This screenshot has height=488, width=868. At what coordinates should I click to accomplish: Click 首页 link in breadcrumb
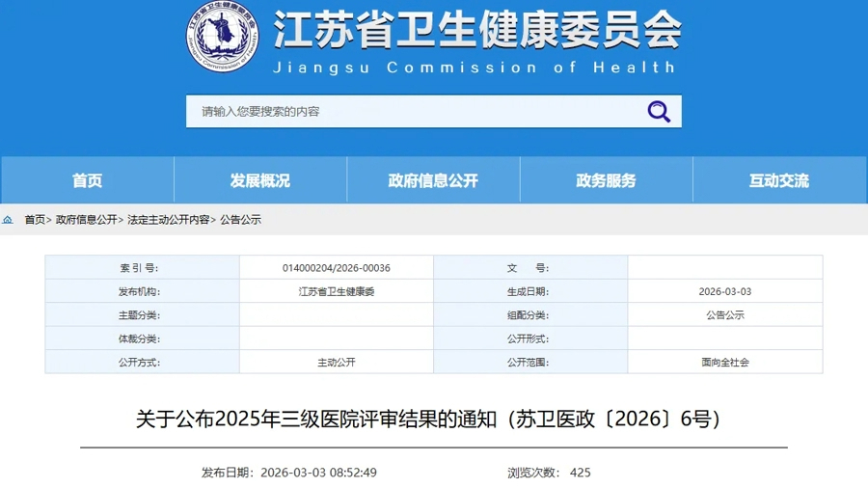35,220
